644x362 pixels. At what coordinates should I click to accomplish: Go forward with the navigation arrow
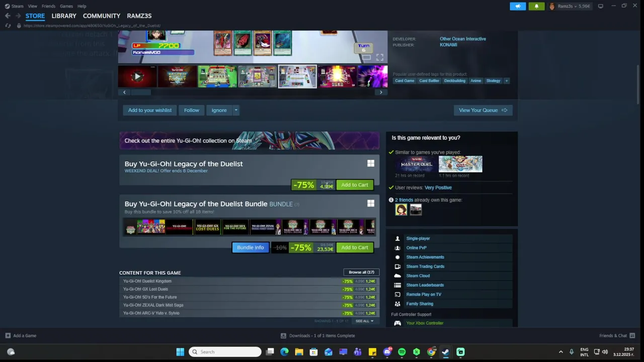tap(18, 16)
